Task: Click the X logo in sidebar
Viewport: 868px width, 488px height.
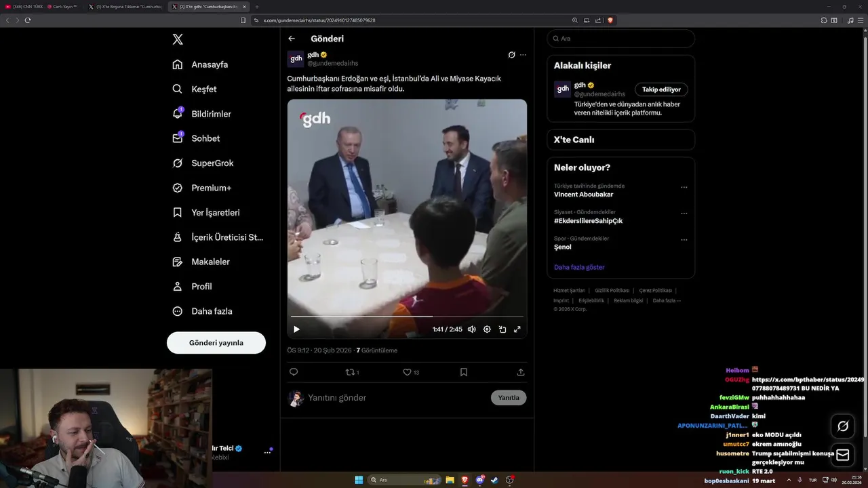Action: tap(178, 39)
